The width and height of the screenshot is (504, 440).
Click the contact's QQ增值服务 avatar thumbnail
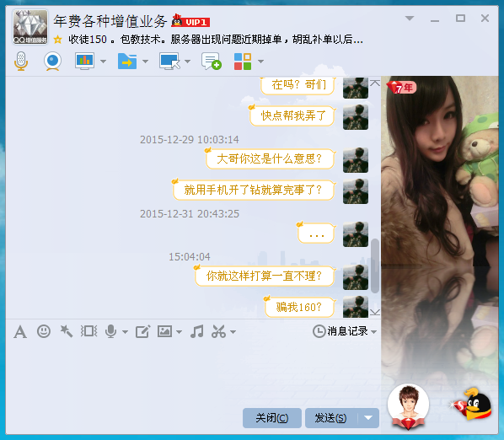pyautogui.click(x=30, y=27)
